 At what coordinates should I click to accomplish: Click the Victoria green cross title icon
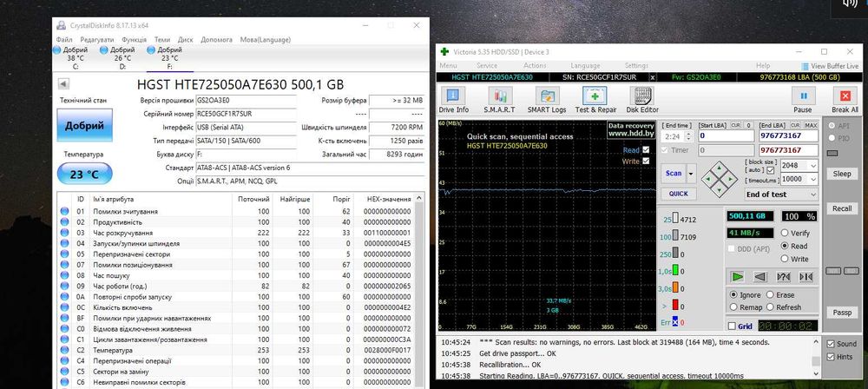pos(444,51)
